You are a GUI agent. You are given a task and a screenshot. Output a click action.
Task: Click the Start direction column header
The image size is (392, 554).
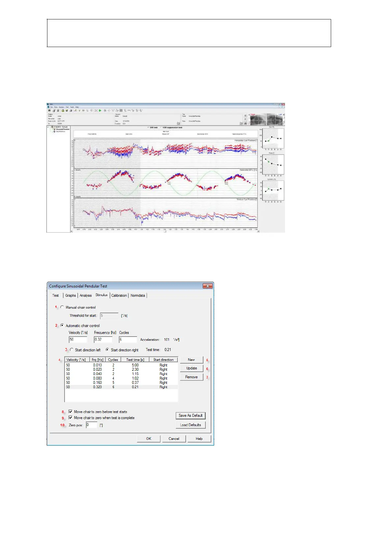click(164, 360)
